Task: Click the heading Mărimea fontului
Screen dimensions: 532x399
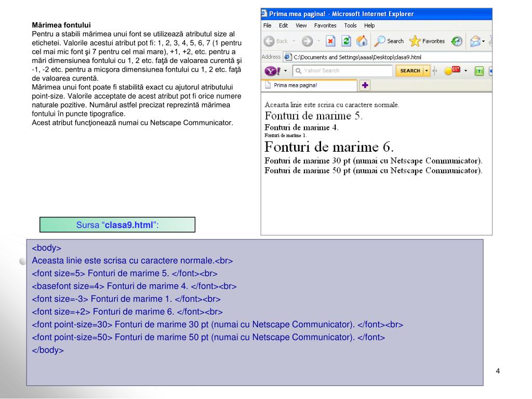Action: tap(61, 25)
